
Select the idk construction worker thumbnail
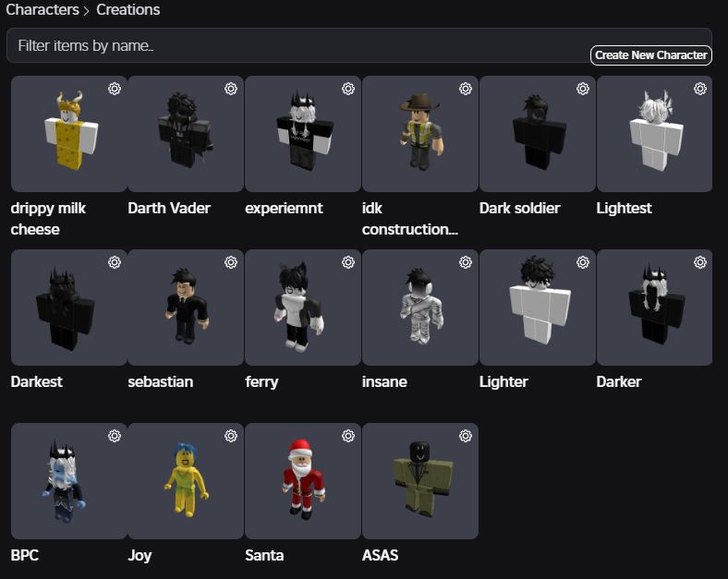[420, 134]
